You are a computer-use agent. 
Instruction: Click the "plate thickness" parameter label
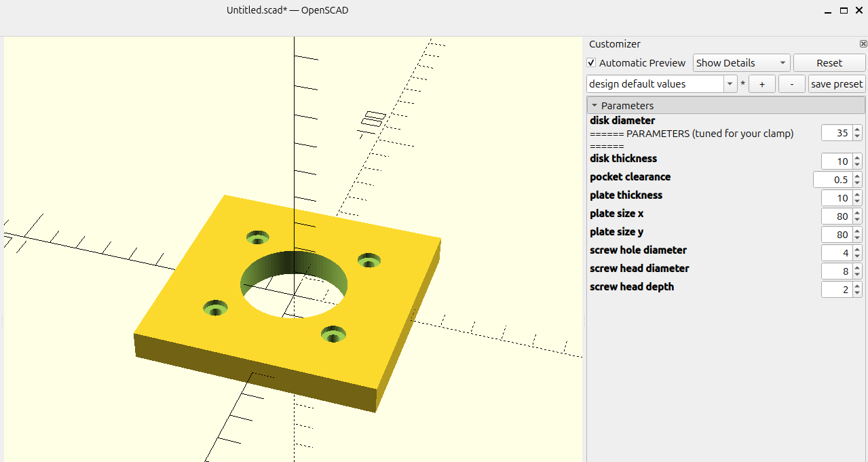[x=626, y=195]
